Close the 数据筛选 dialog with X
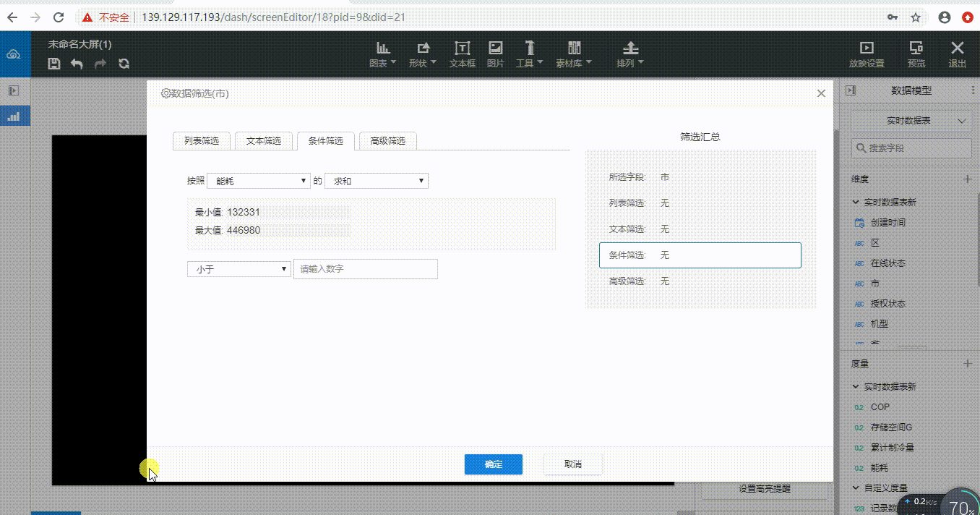Screen dimensions: 980x515 (x=821, y=93)
